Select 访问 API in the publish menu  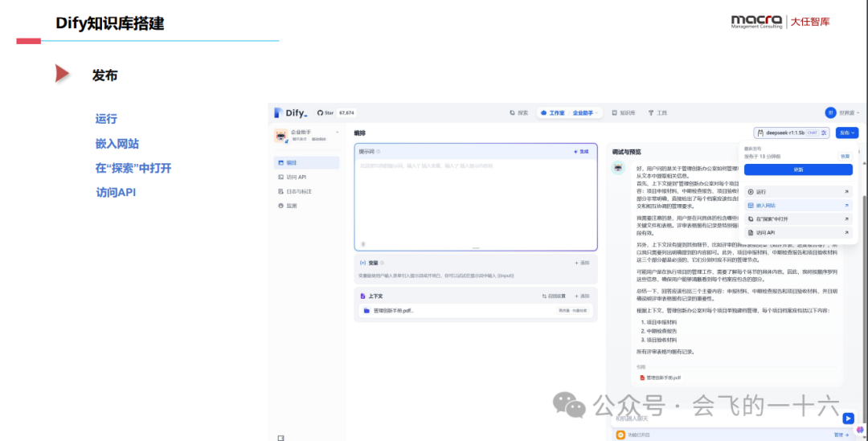798,232
